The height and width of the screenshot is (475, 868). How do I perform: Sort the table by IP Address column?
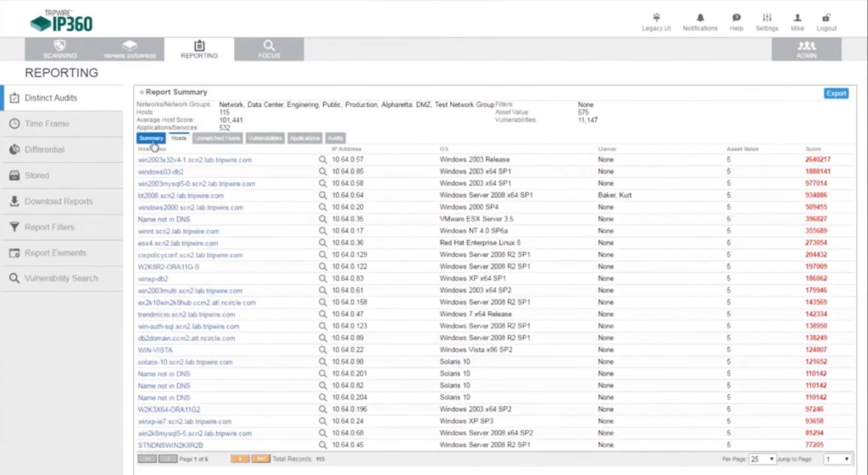coord(347,149)
